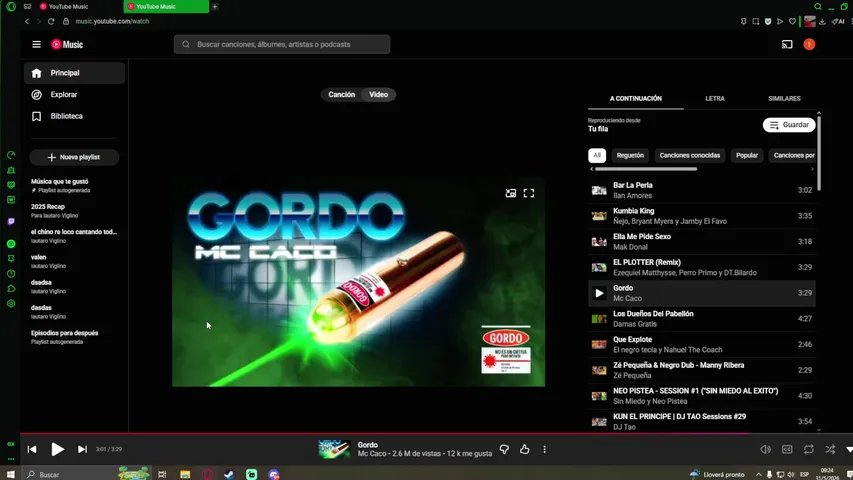The width and height of the screenshot is (853, 480).
Task: Switch to SIMILARES tab
Action: 784,99
